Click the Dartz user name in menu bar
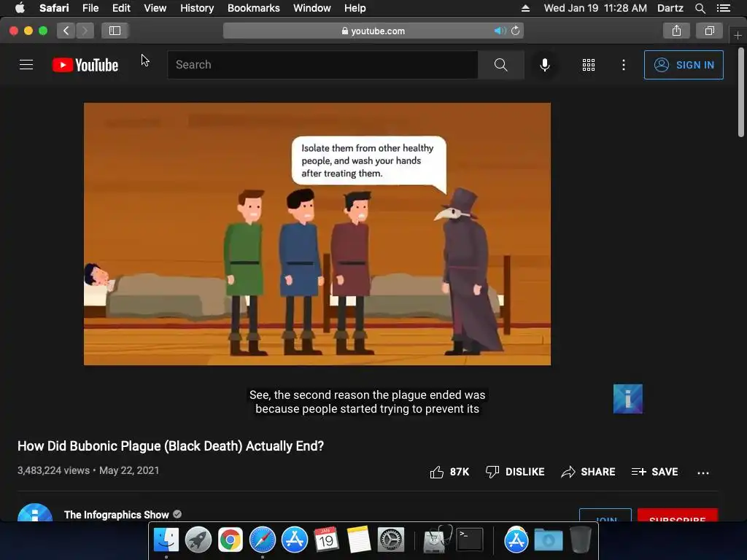Screen dimensions: 747x560 click(x=670, y=8)
